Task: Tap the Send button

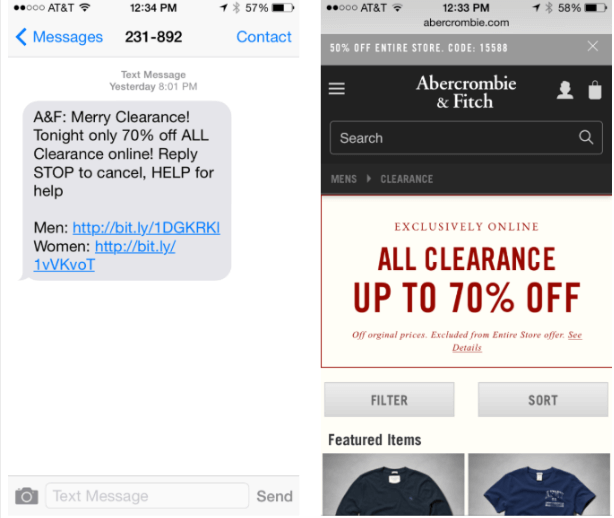Action: click(x=274, y=496)
